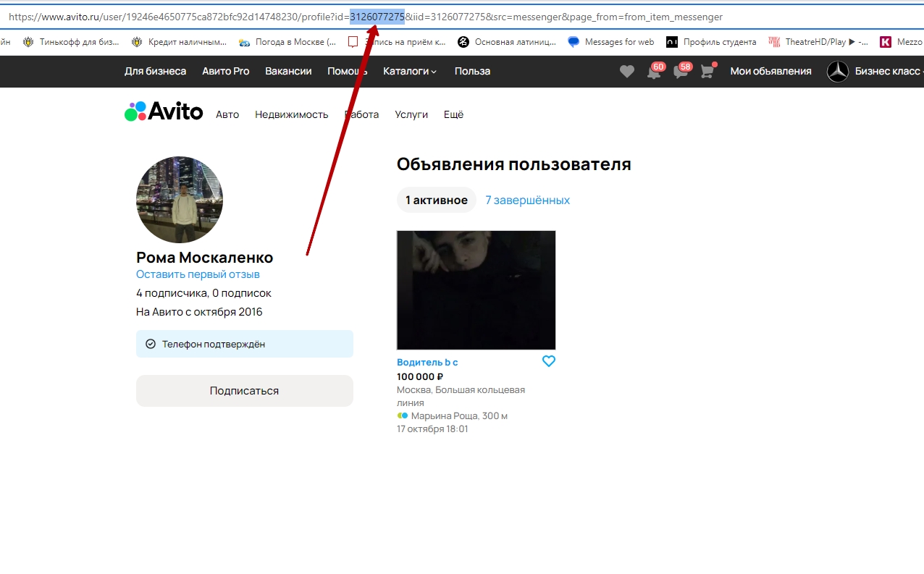Image resolution: width=924 pixels, height=574 pixels.
Task: Open the Водитель b с listing thumbnail
Action: coord(476,290)
